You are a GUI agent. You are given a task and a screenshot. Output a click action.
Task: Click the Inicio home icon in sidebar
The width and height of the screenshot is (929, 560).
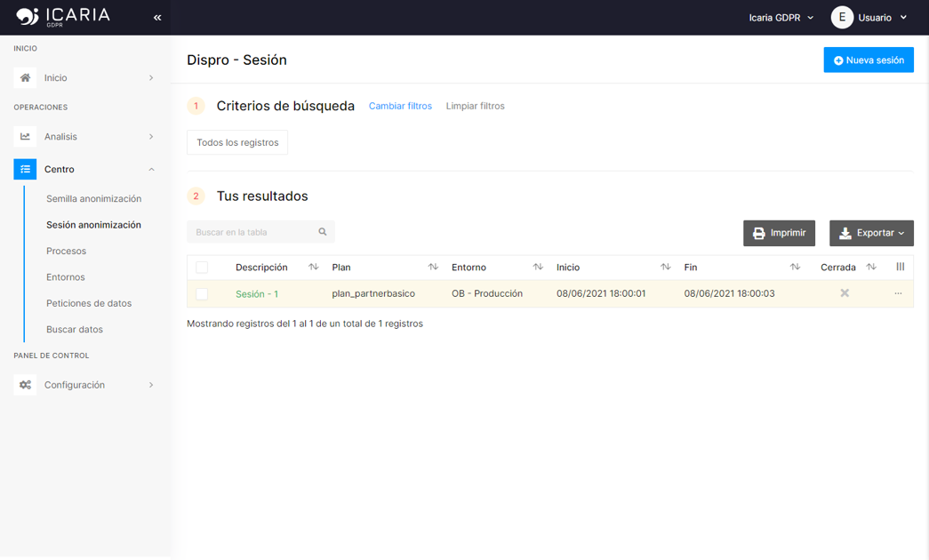click(25, 77)
